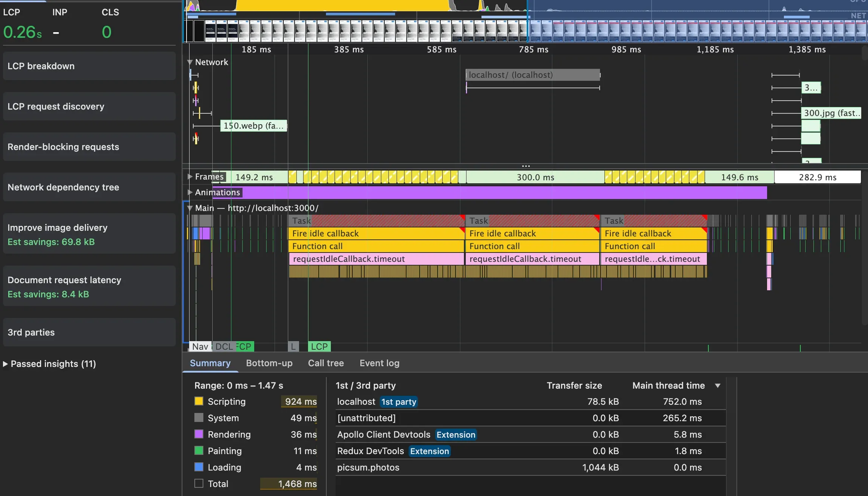Select the 300.jpg network request

point(831,113)
